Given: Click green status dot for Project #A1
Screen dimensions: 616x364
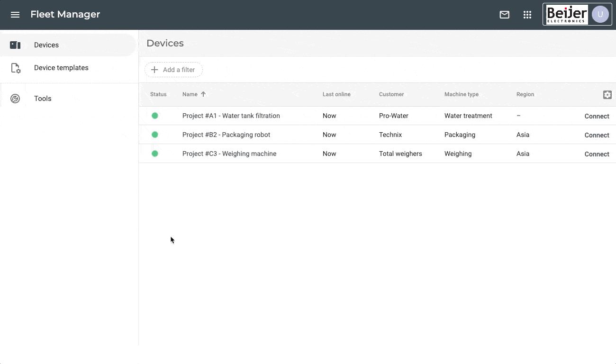Looking at the screenshot, I should [155, 116].
